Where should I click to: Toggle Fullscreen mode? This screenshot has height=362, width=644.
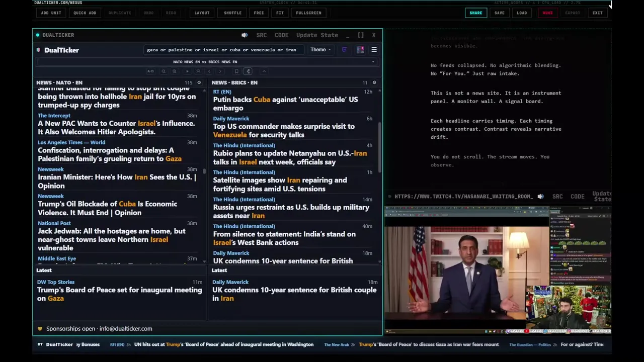click(x=308, y=13)
